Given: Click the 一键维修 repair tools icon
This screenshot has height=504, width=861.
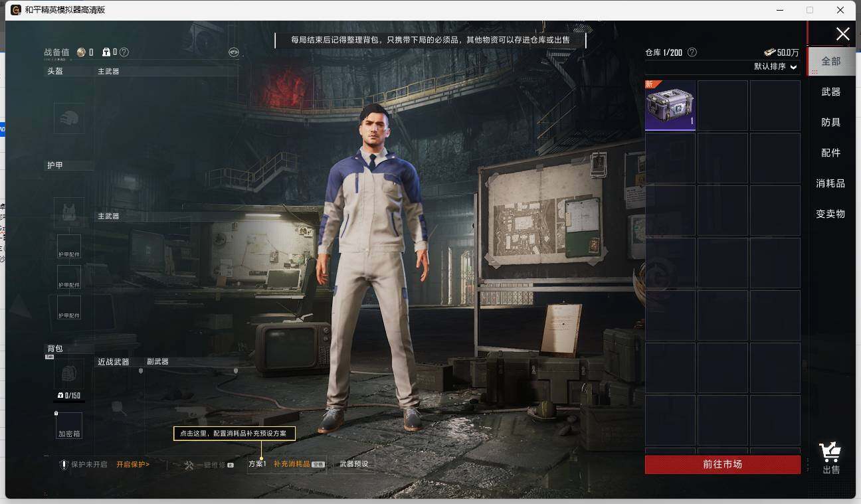Looking at the screenshot, I should 189,465.
